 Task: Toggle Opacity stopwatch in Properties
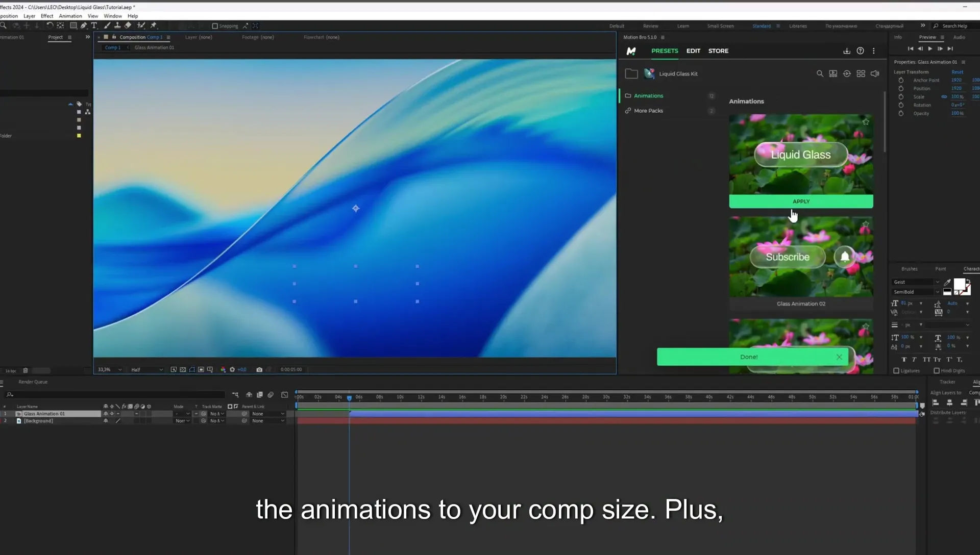coord(901,114)
